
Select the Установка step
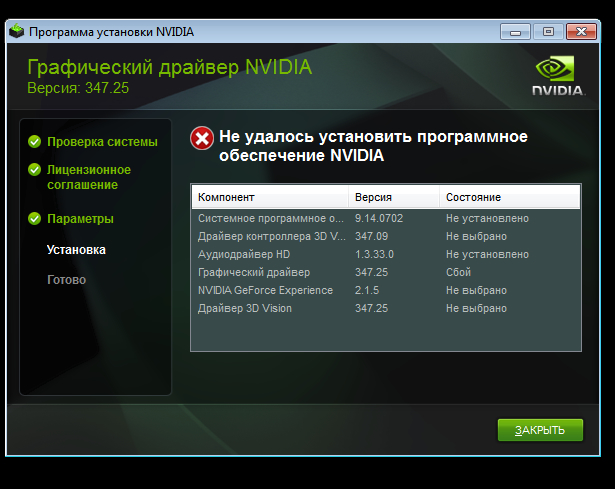76,250
